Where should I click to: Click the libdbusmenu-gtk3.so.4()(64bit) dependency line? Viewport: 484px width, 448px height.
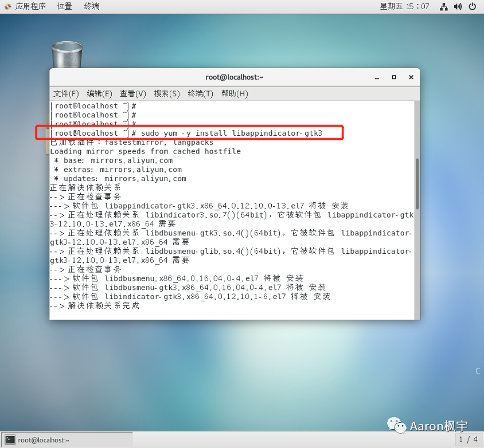(232, 237)
